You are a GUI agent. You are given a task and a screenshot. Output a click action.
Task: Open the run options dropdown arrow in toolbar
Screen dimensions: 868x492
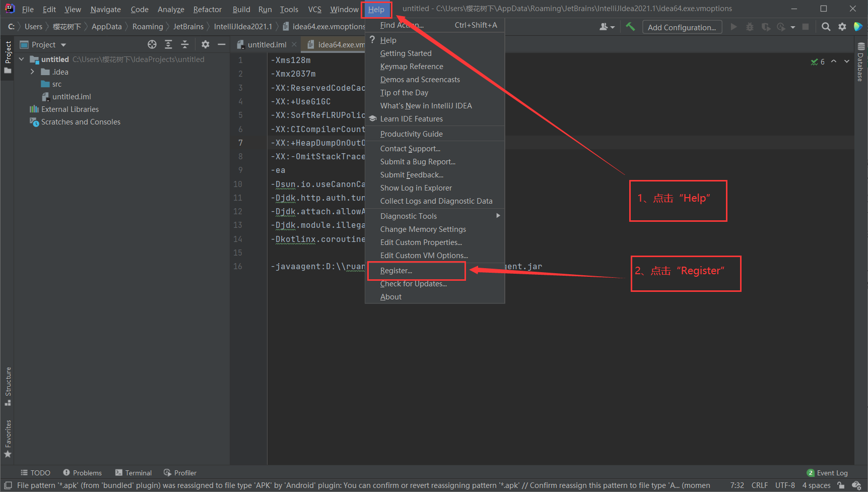[x=793, y=27]
